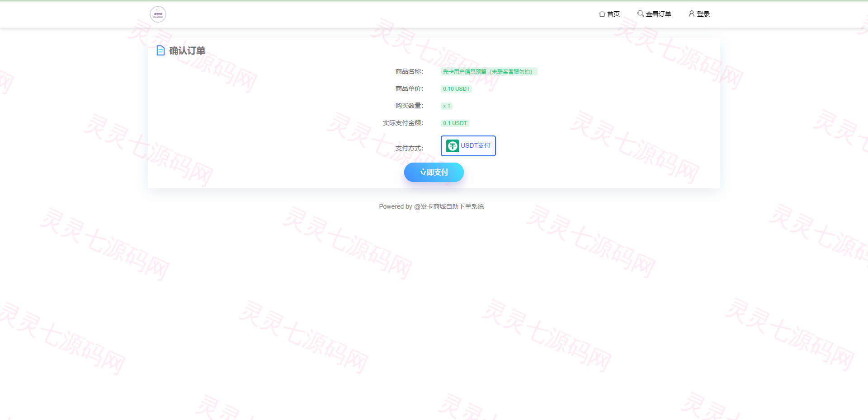Screen dimensions: 868x420
Task: Open the 首页 home menu item
Action: tap(609, 14)
